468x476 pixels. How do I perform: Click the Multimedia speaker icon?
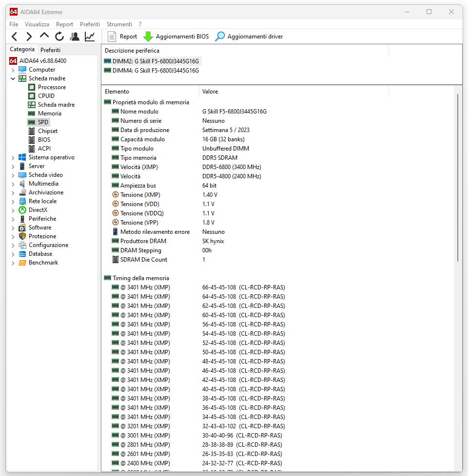(x=22, y=184)
